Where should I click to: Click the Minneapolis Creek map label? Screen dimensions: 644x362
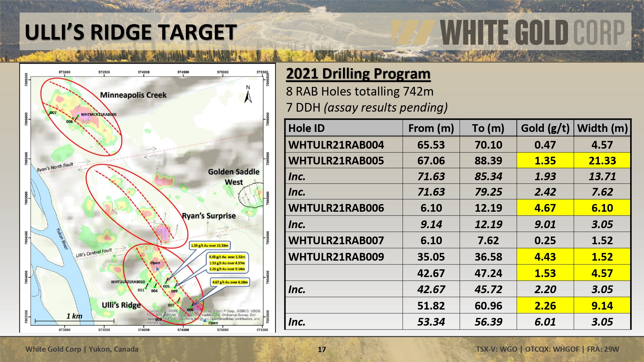[133, 95]
